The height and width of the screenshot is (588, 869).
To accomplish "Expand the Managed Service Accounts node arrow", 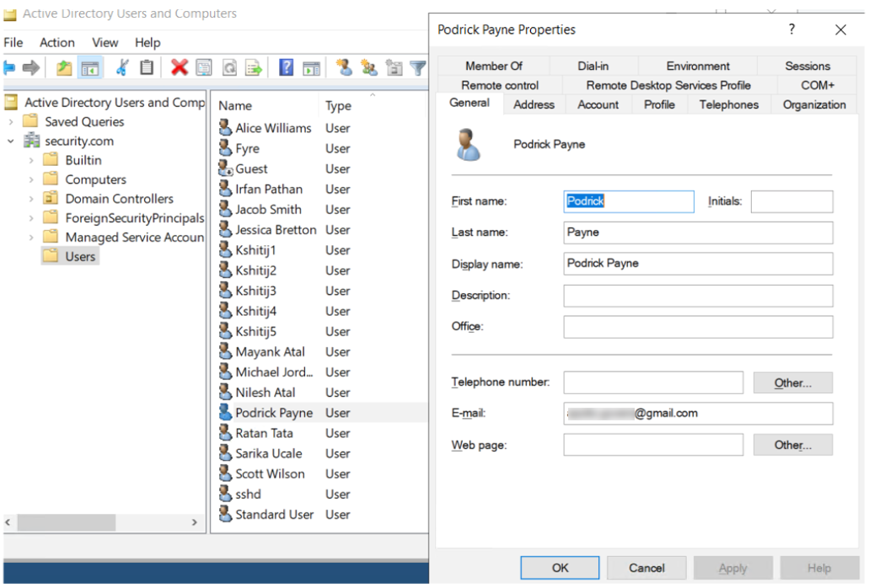I will click(x=31, y=238).
